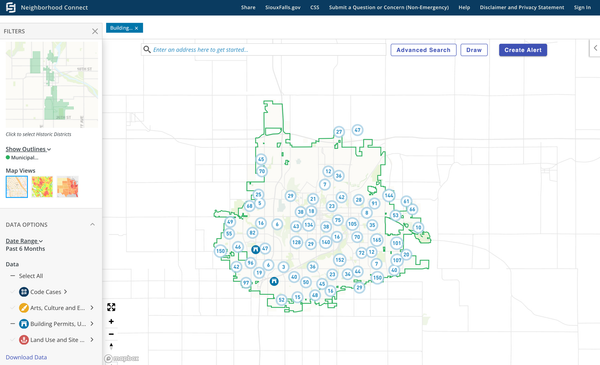Expand the Code Cases subcategories arrow
This screenshot has height=365, width=600.
(65, 292)
